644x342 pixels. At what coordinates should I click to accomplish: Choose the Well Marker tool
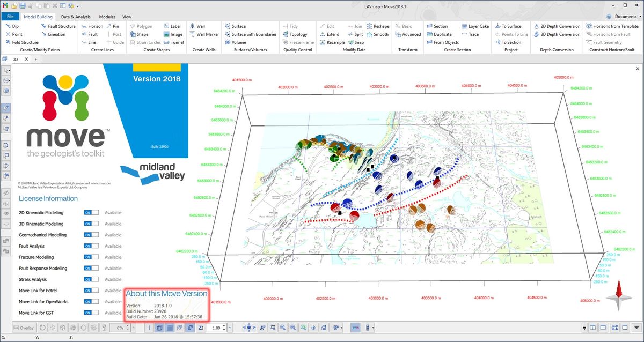pos(204,34)
